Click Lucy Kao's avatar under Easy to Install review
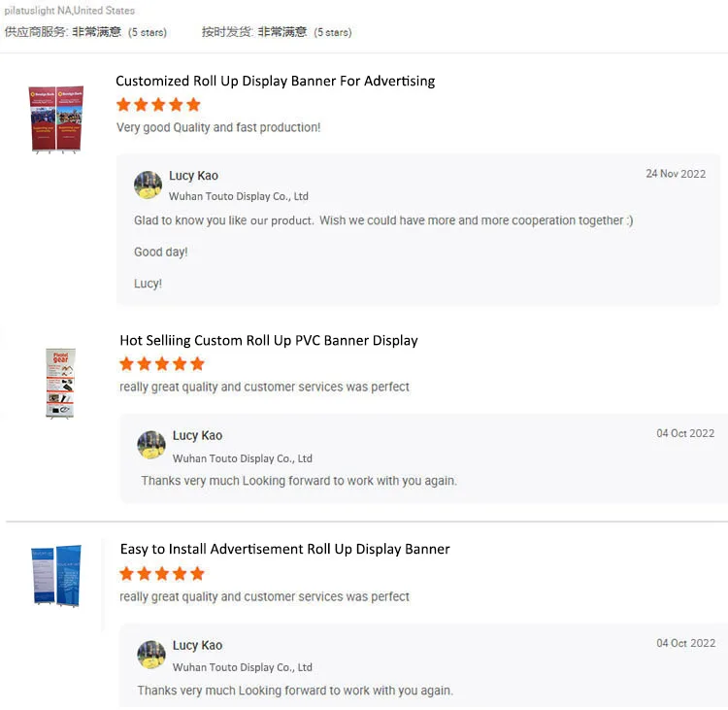Screen dimensions: 728x710 coord(151,655)
